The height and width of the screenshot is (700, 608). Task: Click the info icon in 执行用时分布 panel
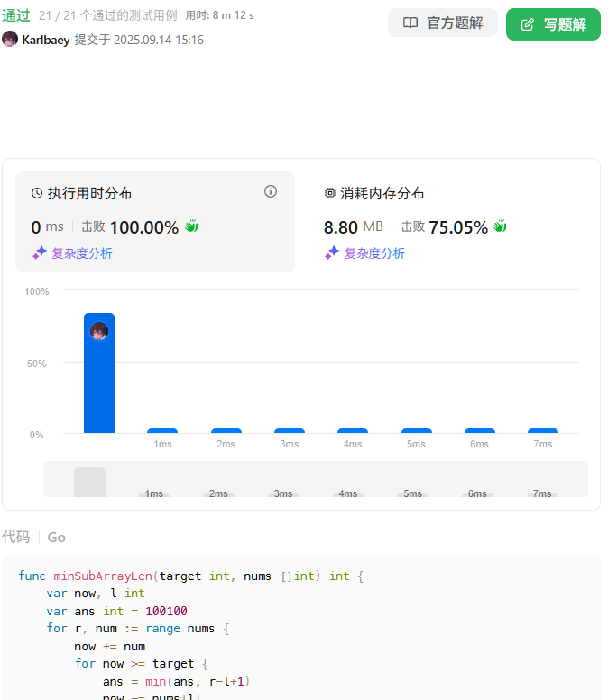(x=271, y=191)
